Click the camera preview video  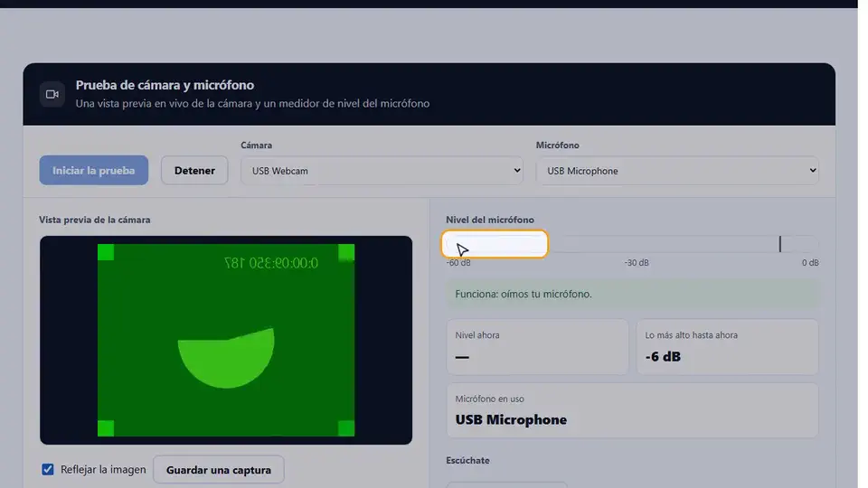226,341
